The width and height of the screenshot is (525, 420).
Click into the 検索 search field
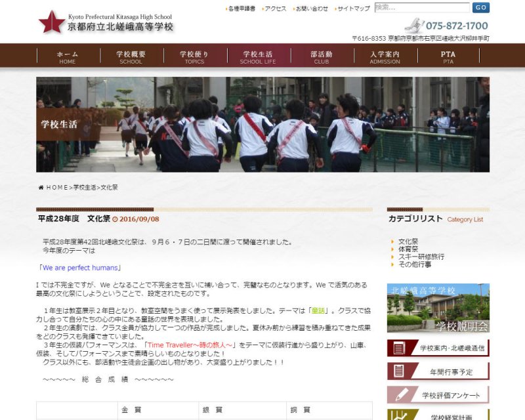coord(421,8)
